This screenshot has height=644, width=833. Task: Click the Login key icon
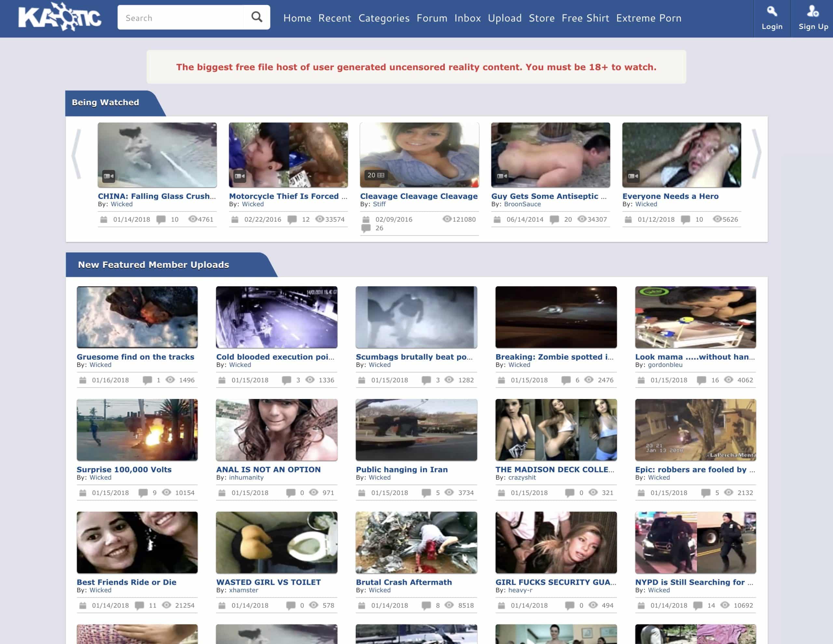pos(772,11)
